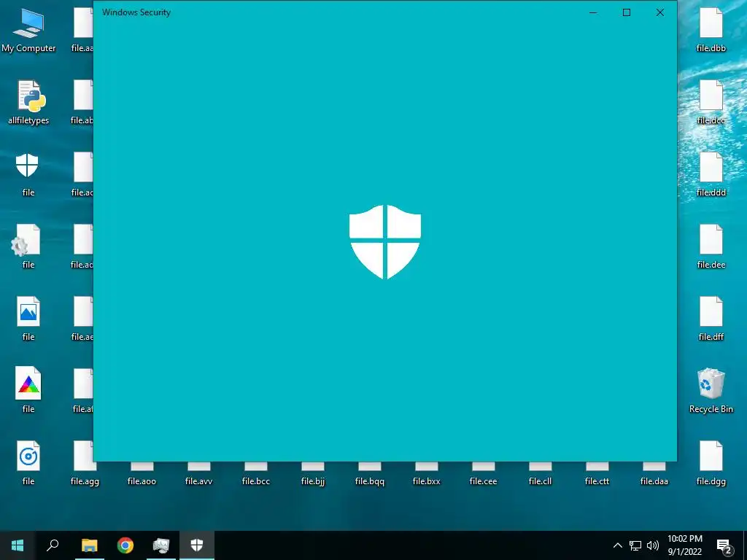Select the My Computer desktop icon

(28, 31)
